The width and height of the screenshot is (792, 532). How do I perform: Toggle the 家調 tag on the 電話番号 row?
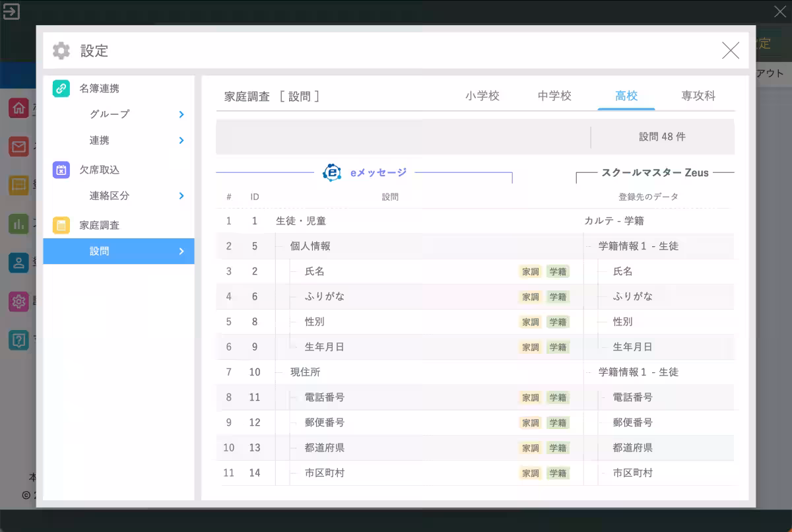pyautogui.click(x=530, y=397)
